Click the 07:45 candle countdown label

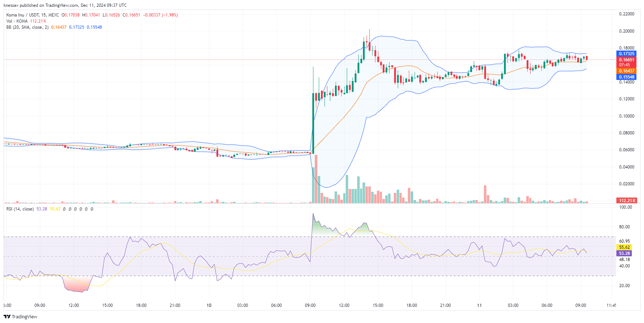coord(624,65)
